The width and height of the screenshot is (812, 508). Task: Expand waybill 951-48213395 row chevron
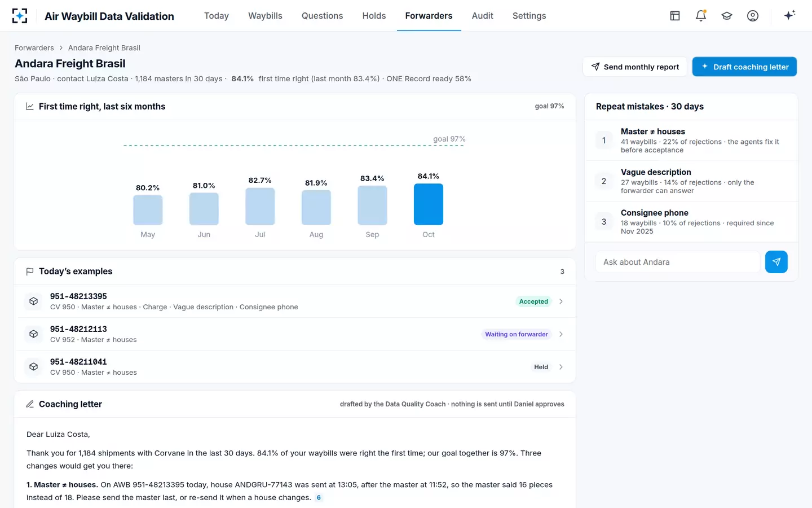pyautogui.click(x=561, y=301)
